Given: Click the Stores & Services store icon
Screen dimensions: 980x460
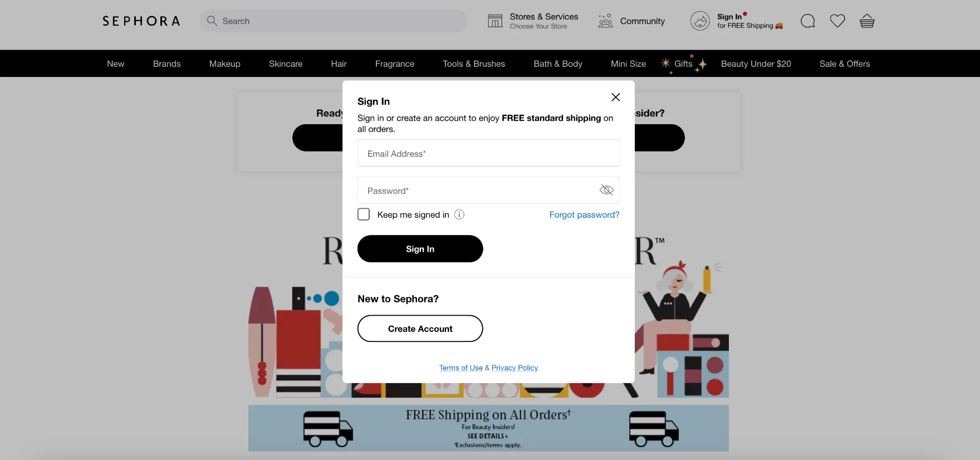Looking at the screenshot, I should (495, 21).
